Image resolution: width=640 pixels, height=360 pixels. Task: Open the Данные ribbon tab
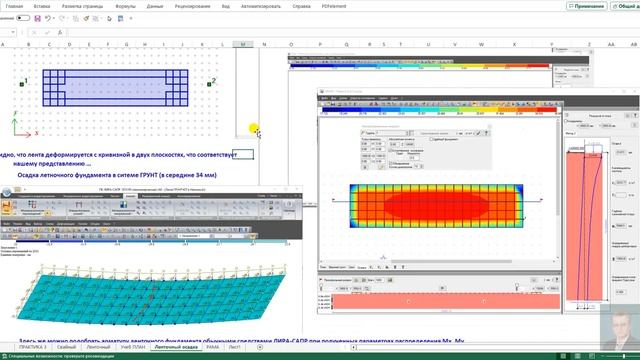(155, 6)
